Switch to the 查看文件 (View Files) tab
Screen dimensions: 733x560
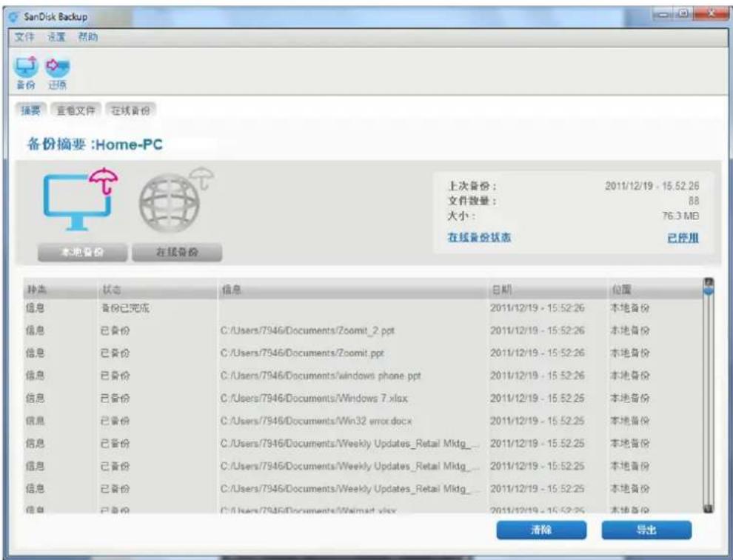coord(76,110)
